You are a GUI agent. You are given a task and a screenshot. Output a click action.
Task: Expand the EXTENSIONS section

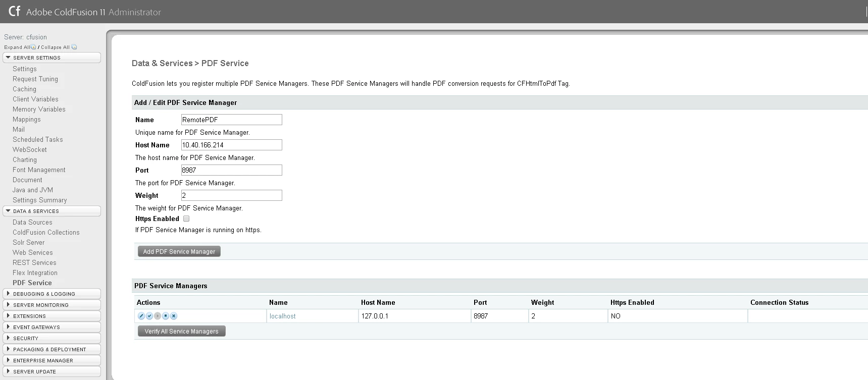click(52, 316)
